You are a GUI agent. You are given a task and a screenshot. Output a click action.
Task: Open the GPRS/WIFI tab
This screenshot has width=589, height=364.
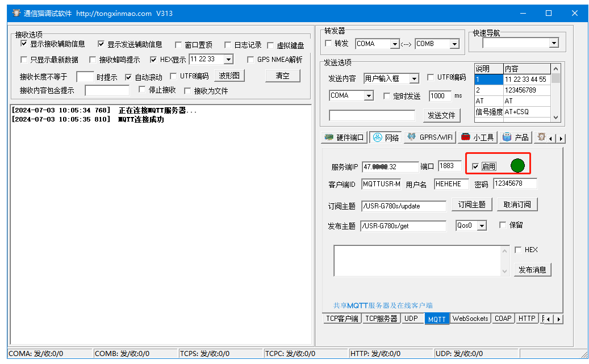pyautogui.click(x=430, y=137)
